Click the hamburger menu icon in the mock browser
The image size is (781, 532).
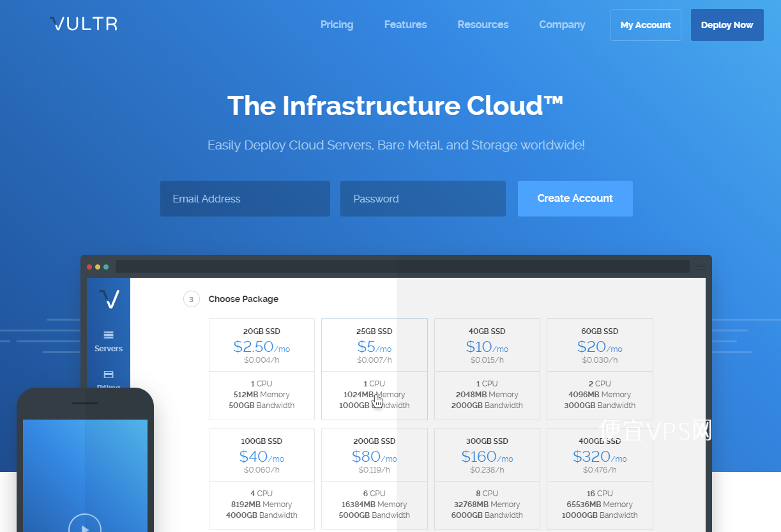click(700, 266)
